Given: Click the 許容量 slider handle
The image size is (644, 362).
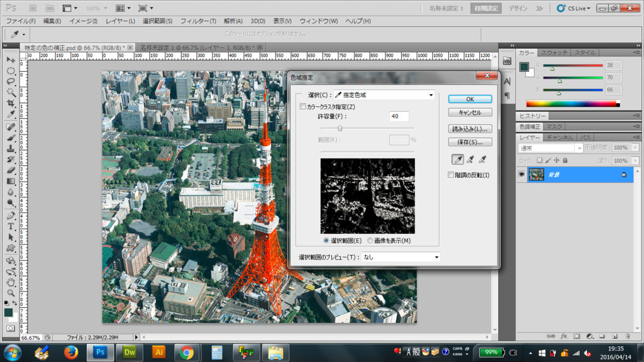Looking at the screenshot, I should pos(340,128).
